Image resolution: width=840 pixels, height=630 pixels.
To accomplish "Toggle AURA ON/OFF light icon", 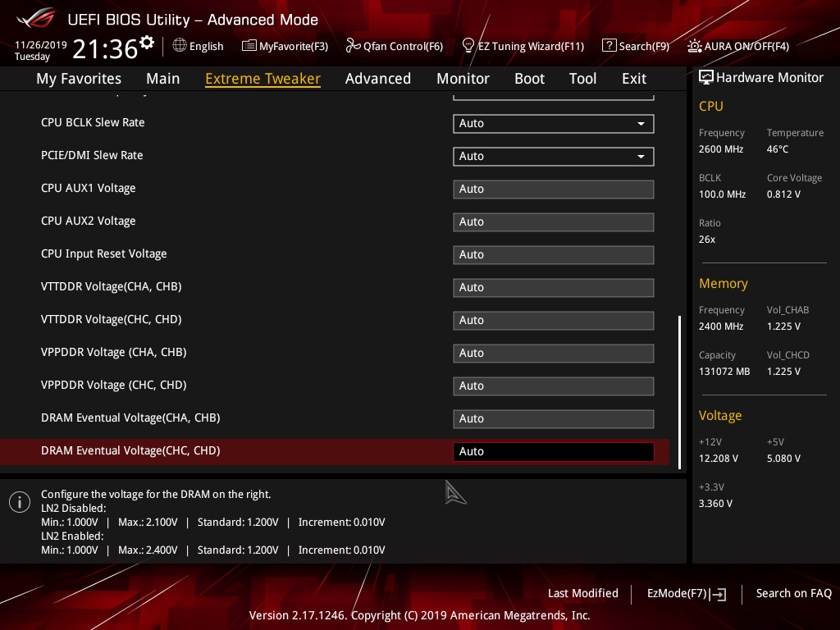I will (x=694, y=46).
